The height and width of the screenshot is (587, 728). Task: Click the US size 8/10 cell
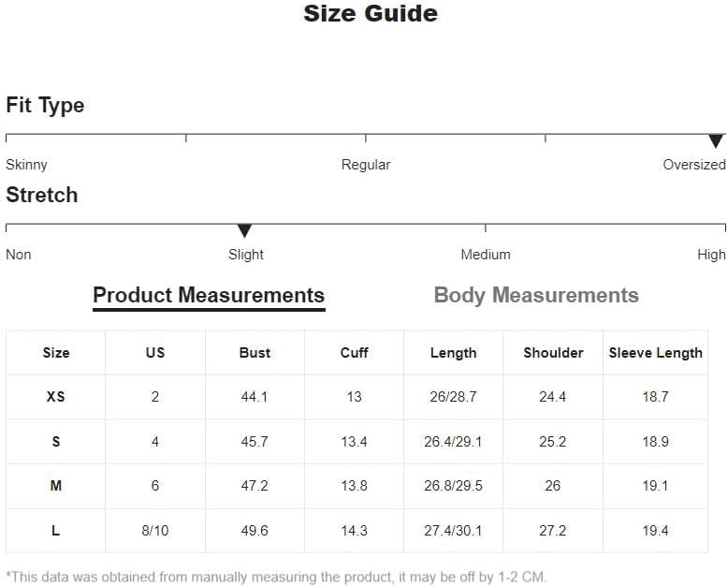[155, 530]
